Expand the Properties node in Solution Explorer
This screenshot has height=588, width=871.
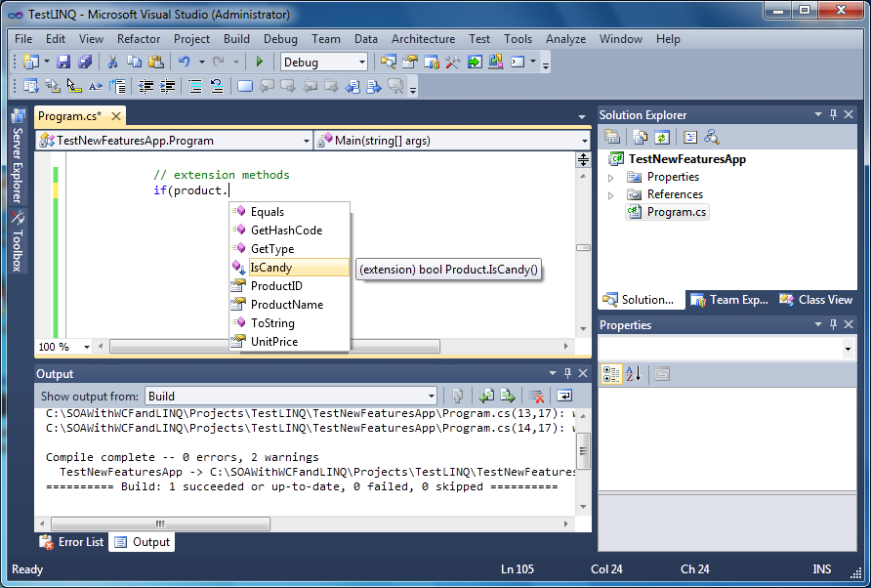[611, 178]
